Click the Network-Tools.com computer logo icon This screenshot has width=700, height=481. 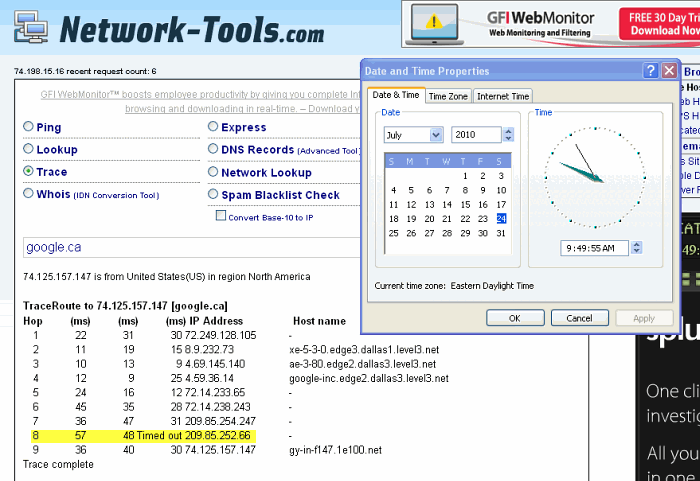click(31, 27)
